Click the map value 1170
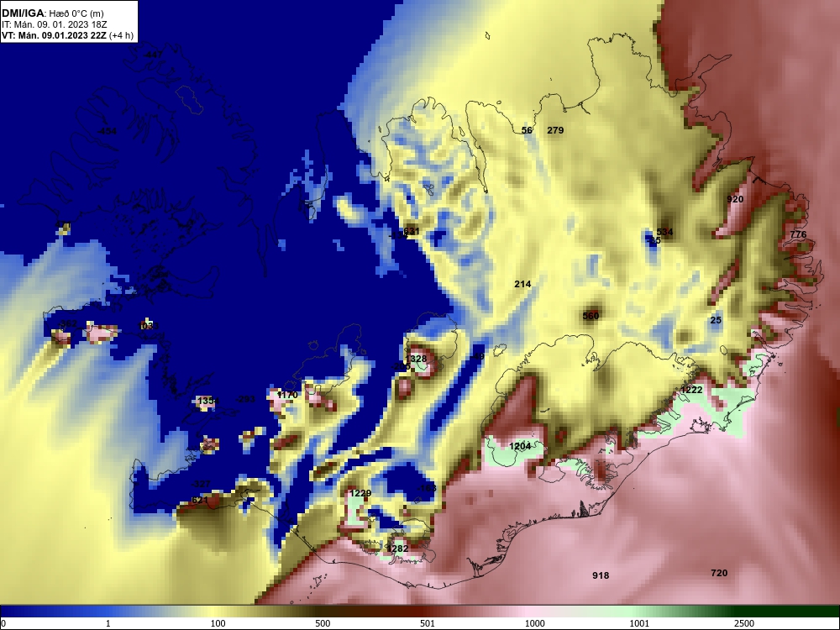Screen dimensions: 840x630 [x=287, y=395]
